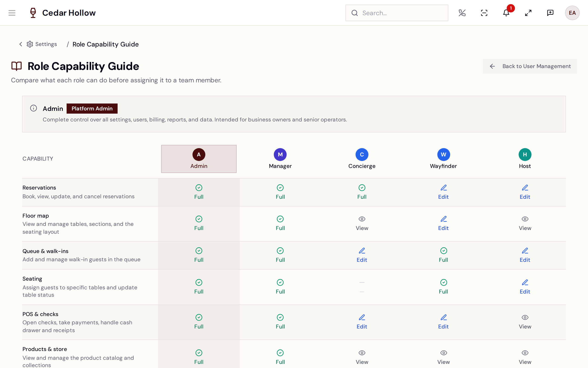Click the CAPABILITY column header
This screenshot has width=588, height=368.
click(x=38, y=159)
